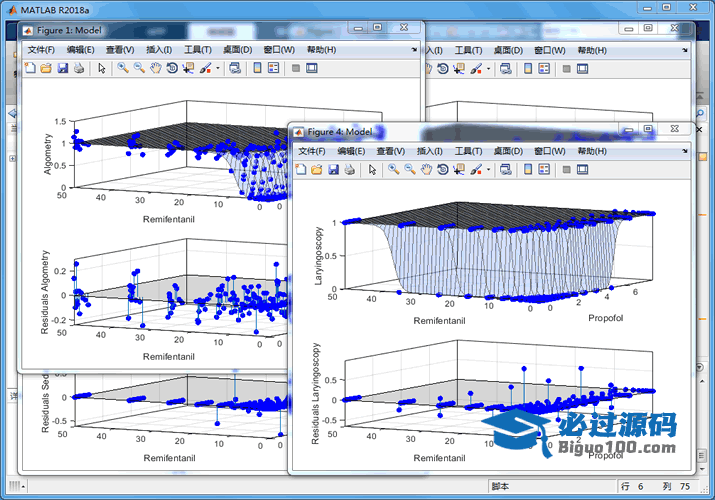Screen dimensions: 715x500
Task: Click Rotate 3D icon in background figure toolbar
Action: coord(443,69)
